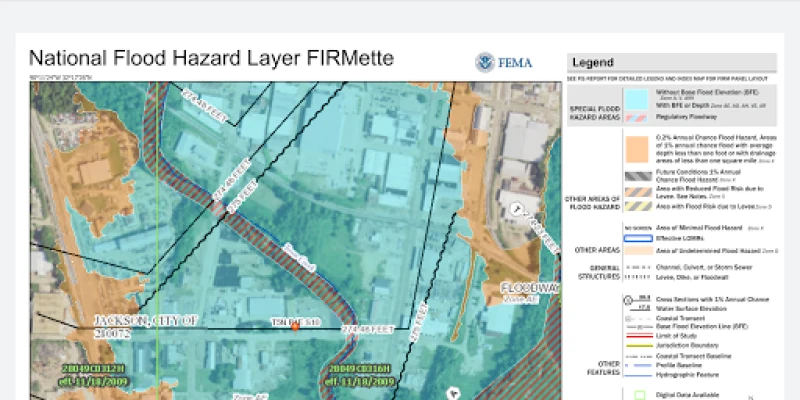
Task: Click the blue Hydrographic Feature line symbol
Action: (638, 375)
